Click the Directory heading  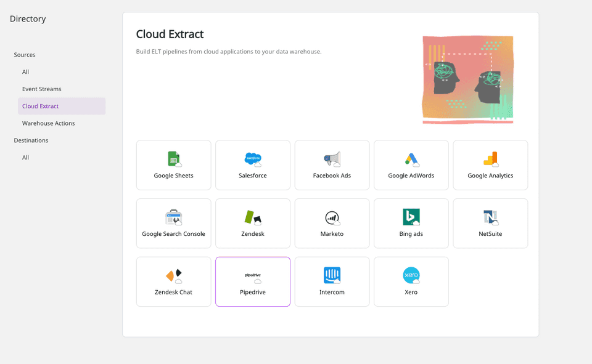pyautogui.click(x=27, y=18)
